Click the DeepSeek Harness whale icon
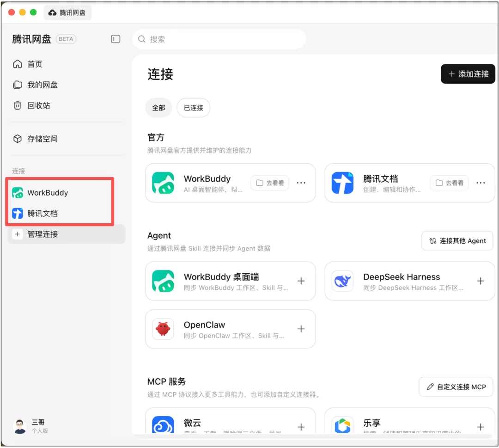The height and width of the screenshot is (448, 499). [342, 281]
